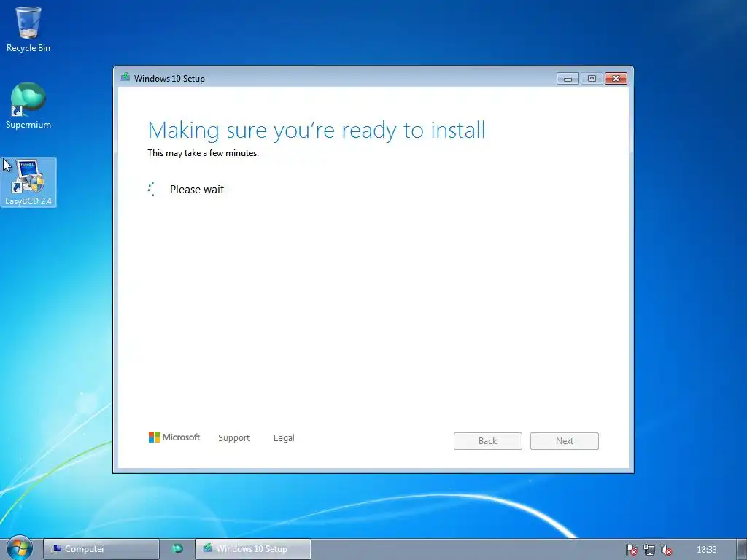This screenshot has width=747, height=560.
Task: Close the Windows 10 Setup window
Action: click(x=616, y=79)
